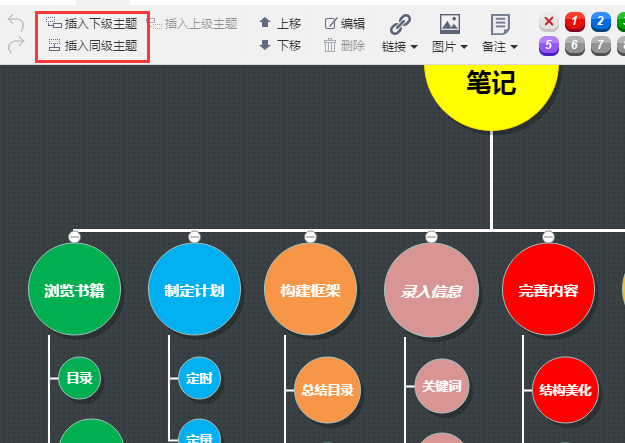
Task: Move node down with 下移
Action: [280, 45]
